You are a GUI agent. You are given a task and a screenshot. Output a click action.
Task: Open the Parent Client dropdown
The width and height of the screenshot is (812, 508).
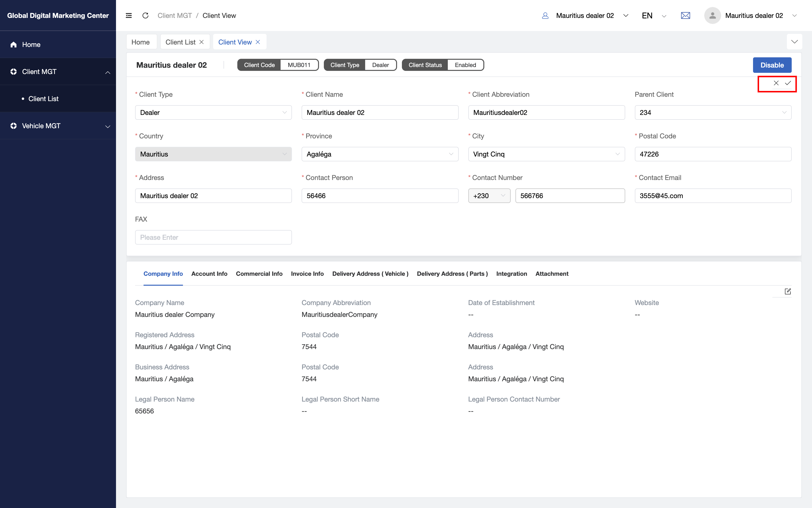point(713,112)
